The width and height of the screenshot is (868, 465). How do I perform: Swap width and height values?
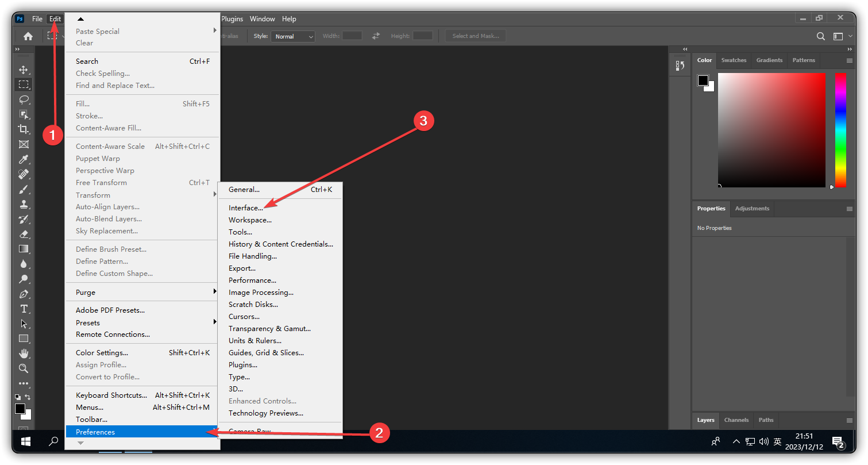pyautogui.click(x=376, y=36)
